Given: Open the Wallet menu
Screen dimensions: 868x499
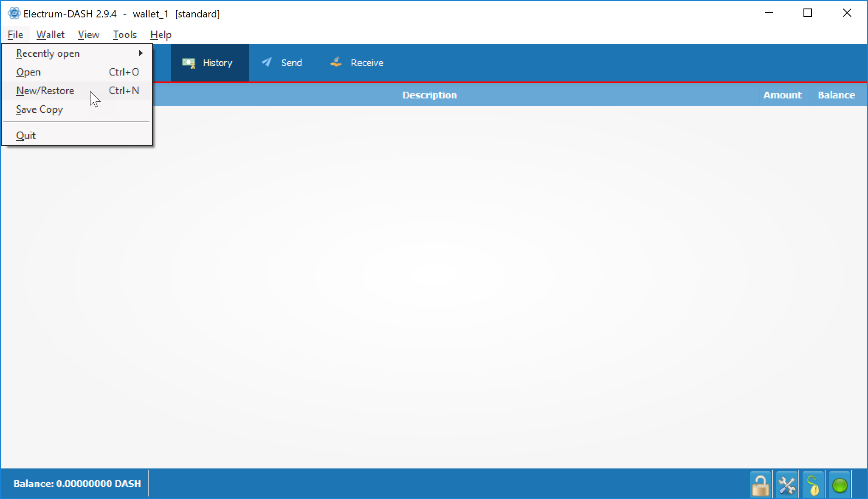Looking at the screenshot, I should (x=50, y=35).
